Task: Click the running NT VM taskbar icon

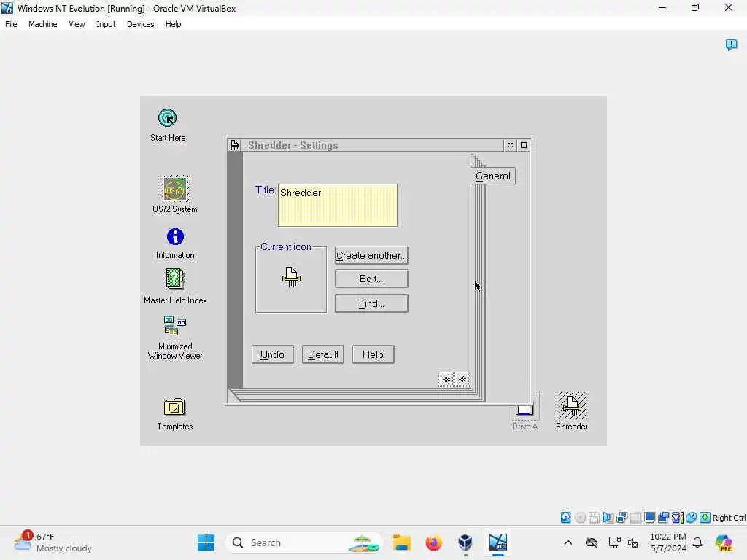Action: click(x=498, y=542)
